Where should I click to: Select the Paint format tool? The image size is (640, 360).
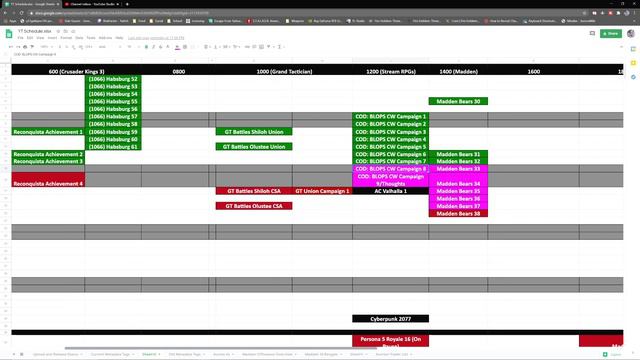pos(32,47)
